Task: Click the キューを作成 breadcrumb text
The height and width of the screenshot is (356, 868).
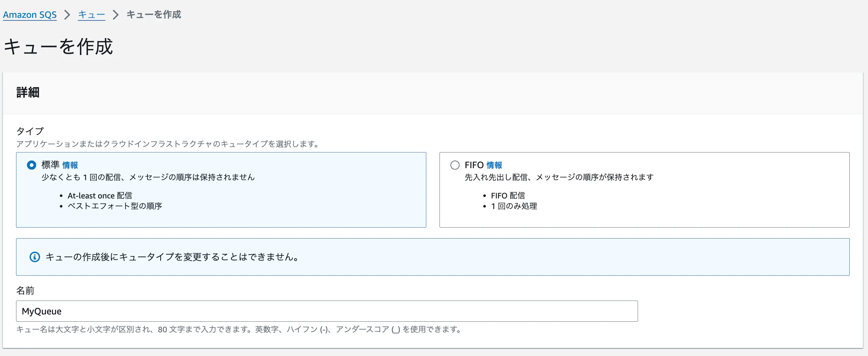Action: tap(154, 15)
